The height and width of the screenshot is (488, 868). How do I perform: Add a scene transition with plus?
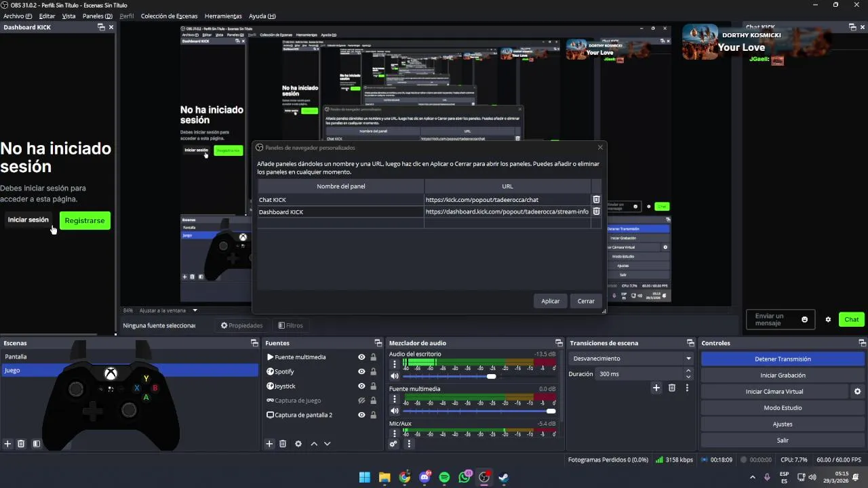point(656,388)
